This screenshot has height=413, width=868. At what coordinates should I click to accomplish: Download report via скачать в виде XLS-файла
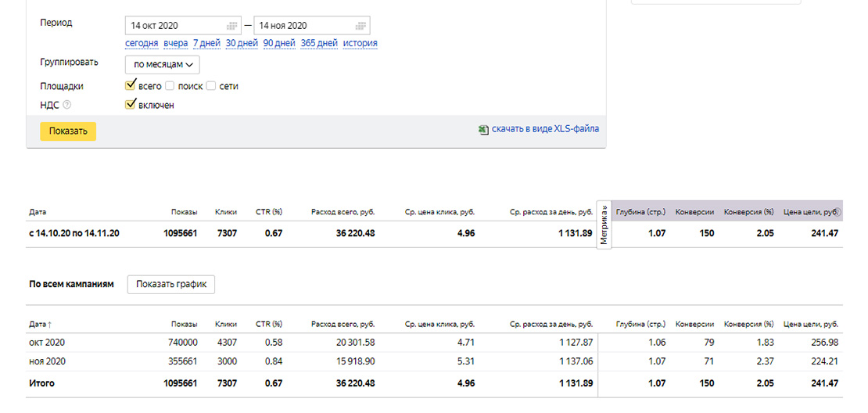545,129
